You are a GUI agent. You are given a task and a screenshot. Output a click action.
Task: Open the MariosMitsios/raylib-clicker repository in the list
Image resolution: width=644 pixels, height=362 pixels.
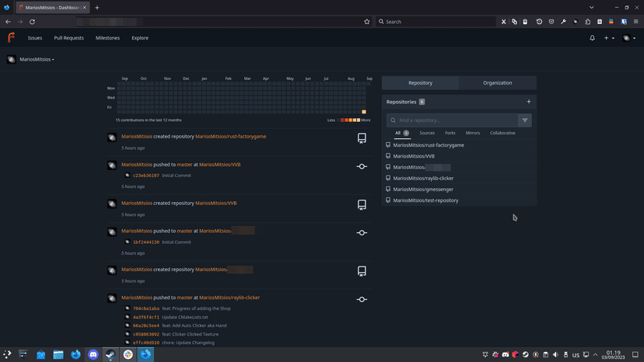pyautogui.click(x=423, y=178)
